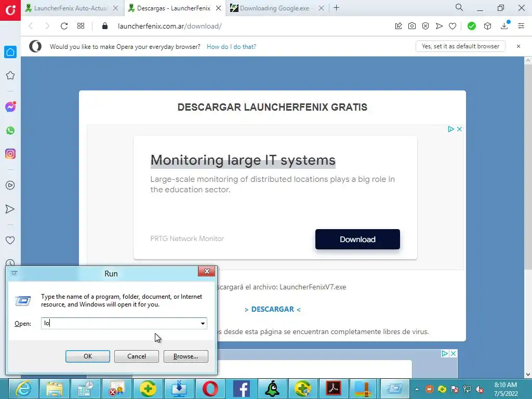Search tabs with magnifier icon
This screenshot has height=399, width=532.
[x=459, y=7]
